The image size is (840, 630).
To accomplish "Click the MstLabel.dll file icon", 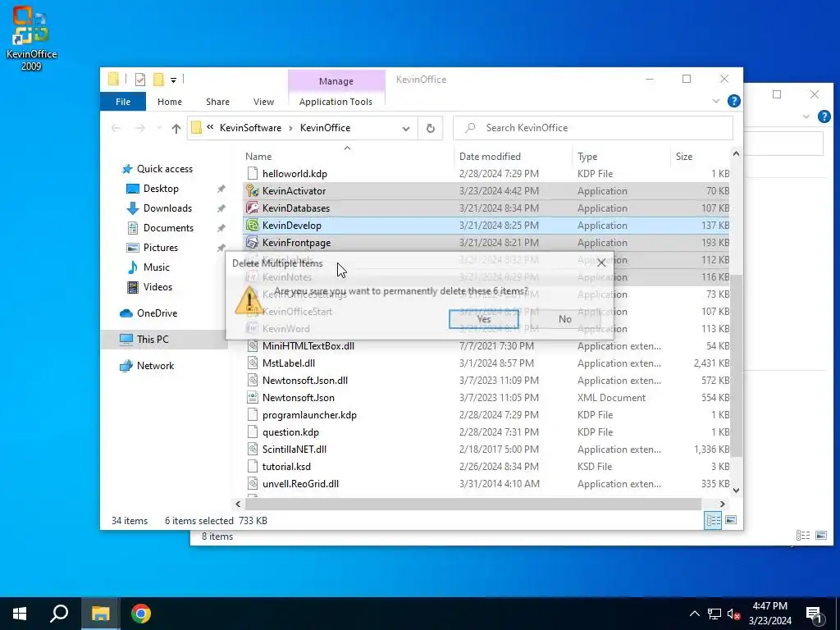I will coord(253,363).
